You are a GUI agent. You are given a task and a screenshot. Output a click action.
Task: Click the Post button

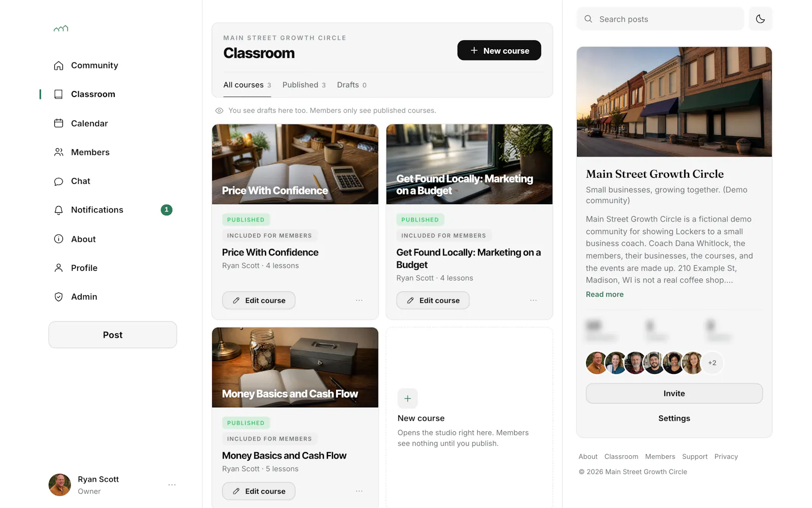(113, 335)
